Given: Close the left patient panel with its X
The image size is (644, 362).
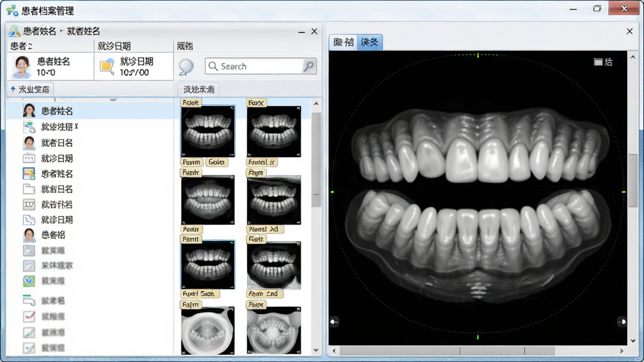Looking at the screenshot, I should [x=314, y=31].
